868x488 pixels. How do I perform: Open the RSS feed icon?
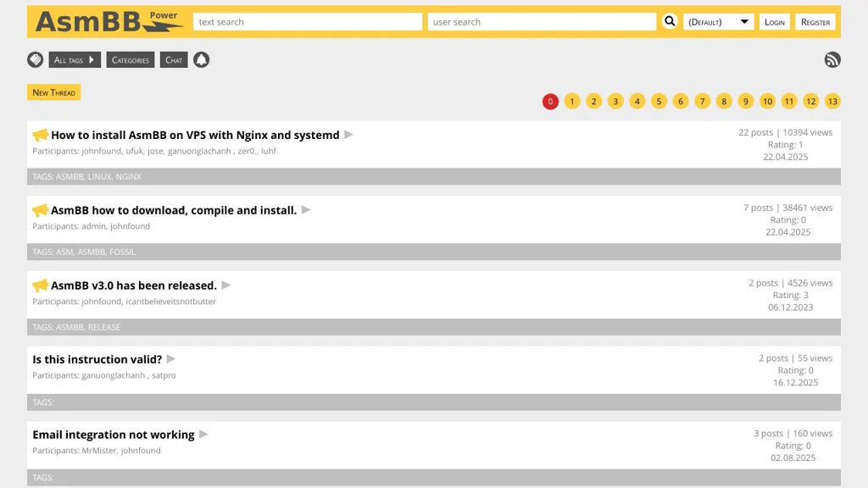click(832, 59)
